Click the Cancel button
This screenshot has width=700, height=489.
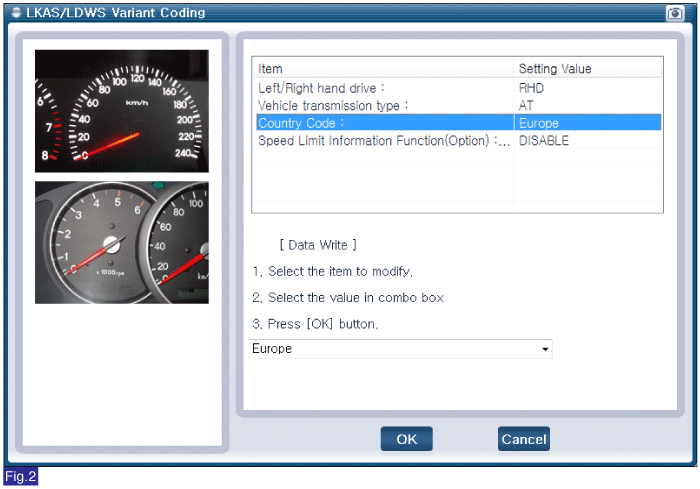click(524, 439)
